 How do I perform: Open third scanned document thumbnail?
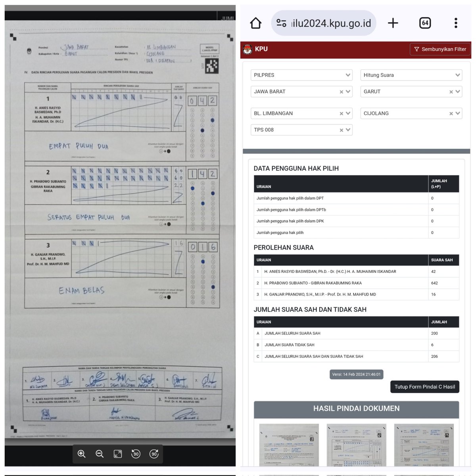(x=424, y=445)
